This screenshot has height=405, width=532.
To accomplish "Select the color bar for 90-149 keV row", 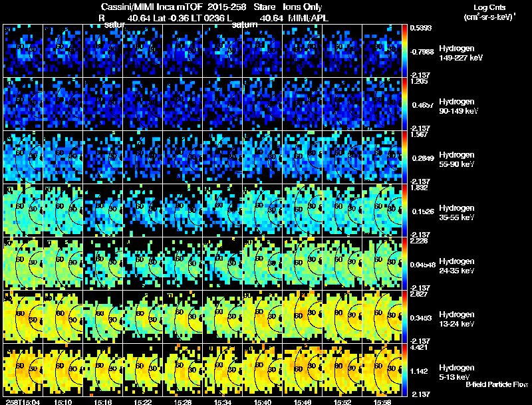I will point(404,104).
